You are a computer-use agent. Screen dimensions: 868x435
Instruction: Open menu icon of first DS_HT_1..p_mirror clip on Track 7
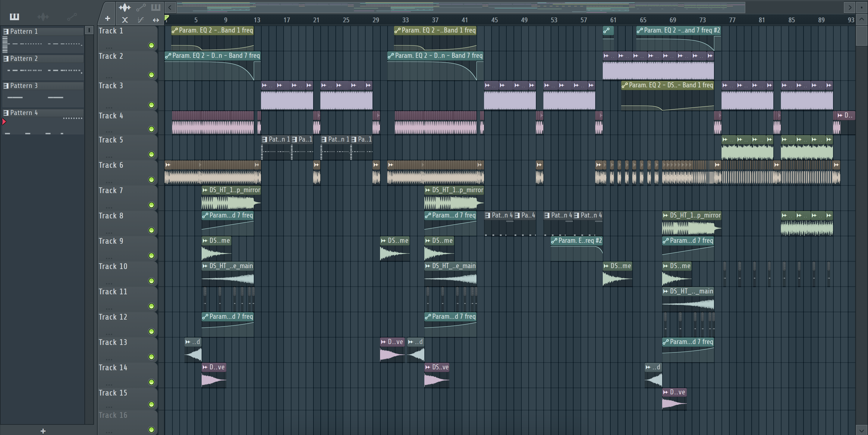tap(205, 190)
